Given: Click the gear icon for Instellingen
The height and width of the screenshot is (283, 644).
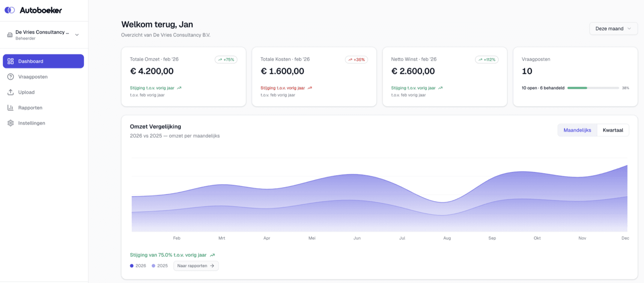Looking at the screenshot, I should (10, 123).
